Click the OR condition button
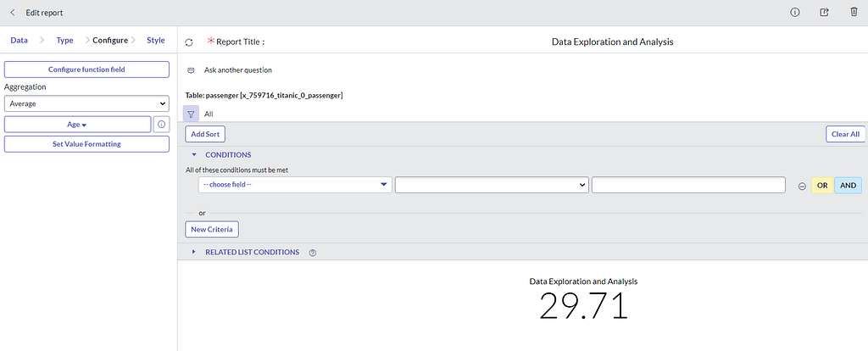 pyautogui.click(x=822, y=186)
